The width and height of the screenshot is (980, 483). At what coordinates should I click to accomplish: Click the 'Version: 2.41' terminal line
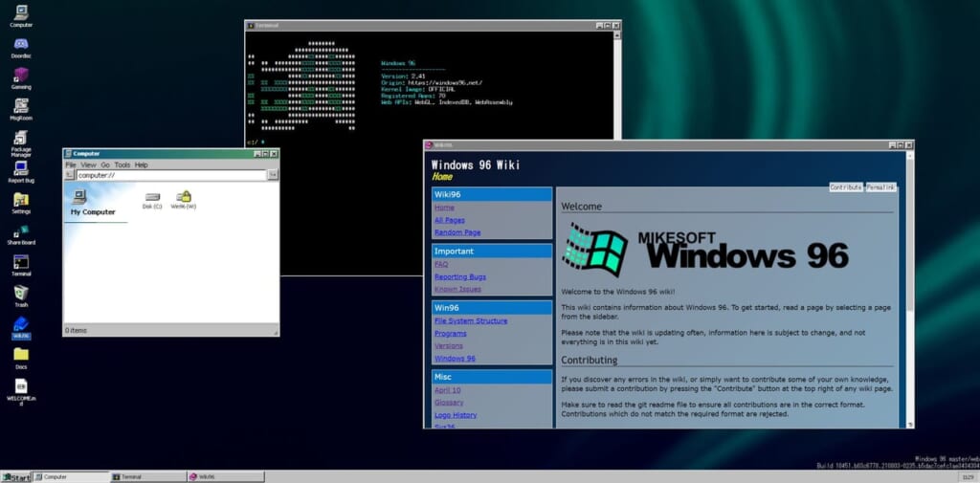[x=403, y=77]
